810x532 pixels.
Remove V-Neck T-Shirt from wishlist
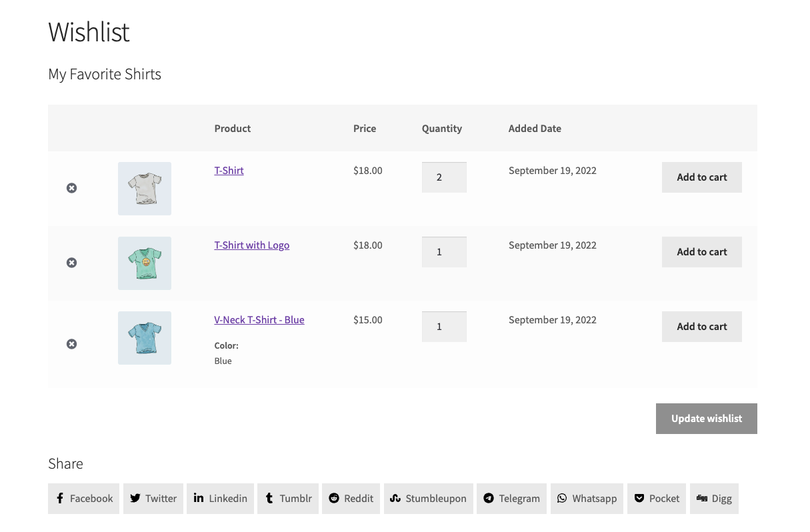tap(71, 344)
